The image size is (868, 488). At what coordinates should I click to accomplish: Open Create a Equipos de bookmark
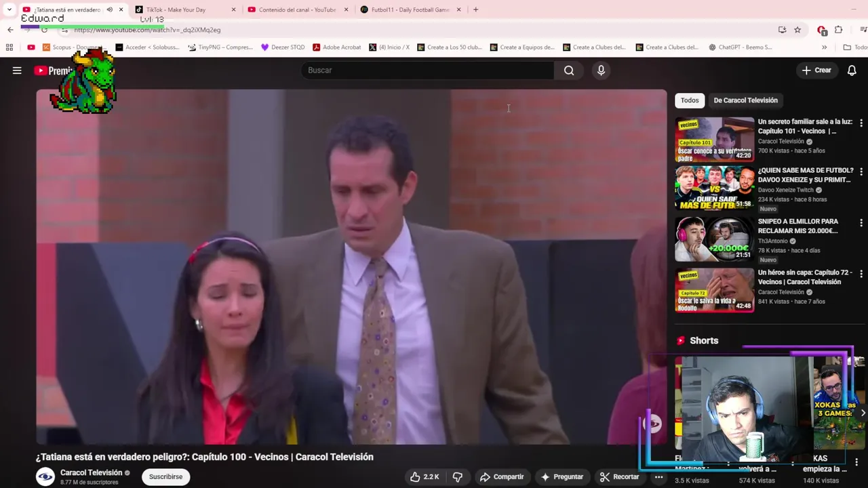522,47
